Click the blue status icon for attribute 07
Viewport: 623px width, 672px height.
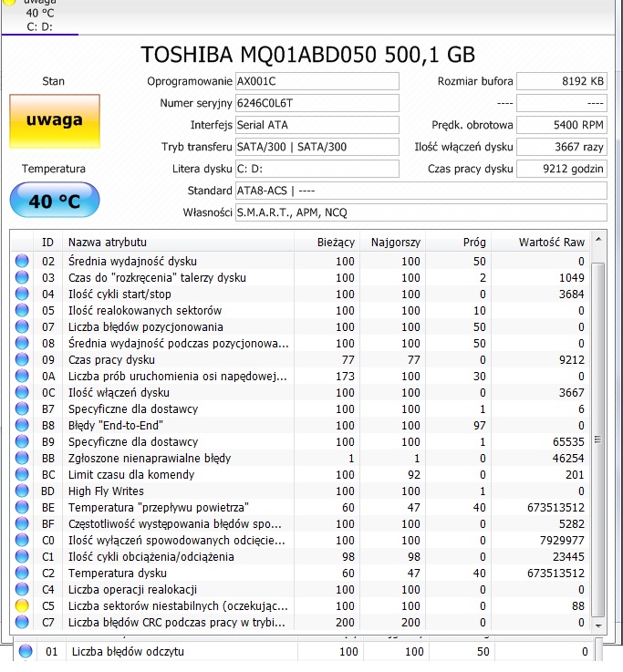click(x=22, y=326)
